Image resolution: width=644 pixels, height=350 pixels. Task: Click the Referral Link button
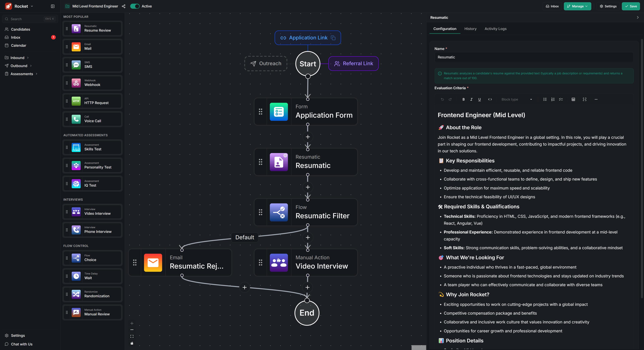tap(353, 64)
